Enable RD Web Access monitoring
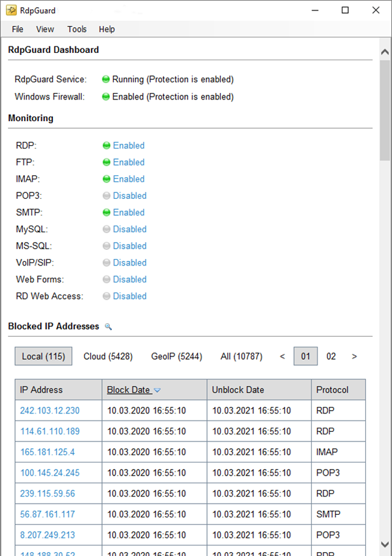Image resolution: width=392 pixels, height=556 pixels. (x=129, y=296)
